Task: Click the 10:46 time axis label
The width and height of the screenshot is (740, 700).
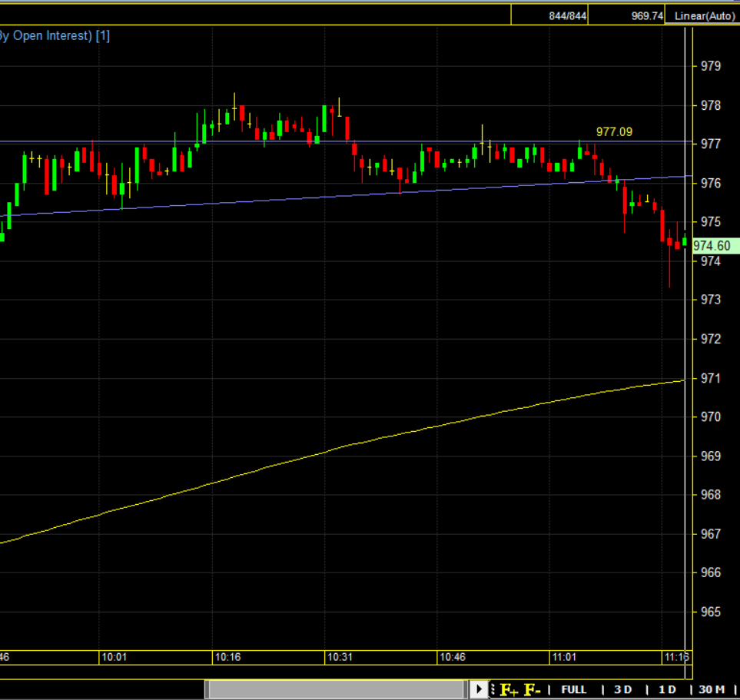Action: click(x=453, y=657)
